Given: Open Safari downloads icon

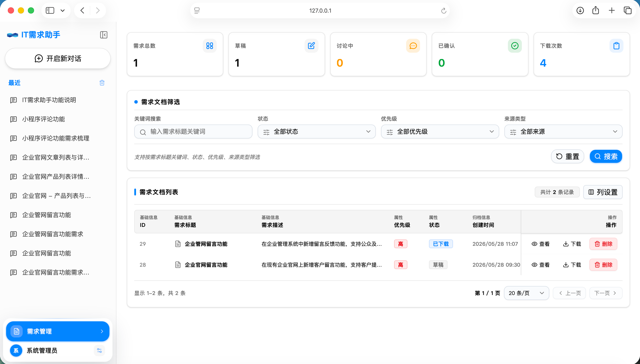Looking at the screenshot, I should tap(580, 10).
